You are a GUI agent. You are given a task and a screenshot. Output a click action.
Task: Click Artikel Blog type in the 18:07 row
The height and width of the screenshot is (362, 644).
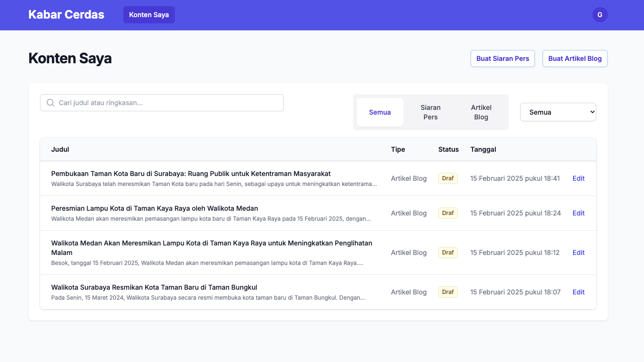pyautogui.click(x=409, y=292)
